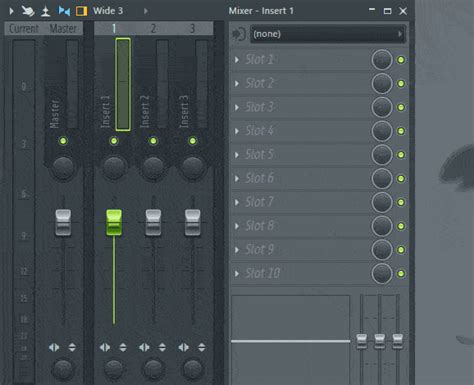Screen dimensions: 474x385
Task: Click the Insert 1 level meter
Action: coord(123,84)
